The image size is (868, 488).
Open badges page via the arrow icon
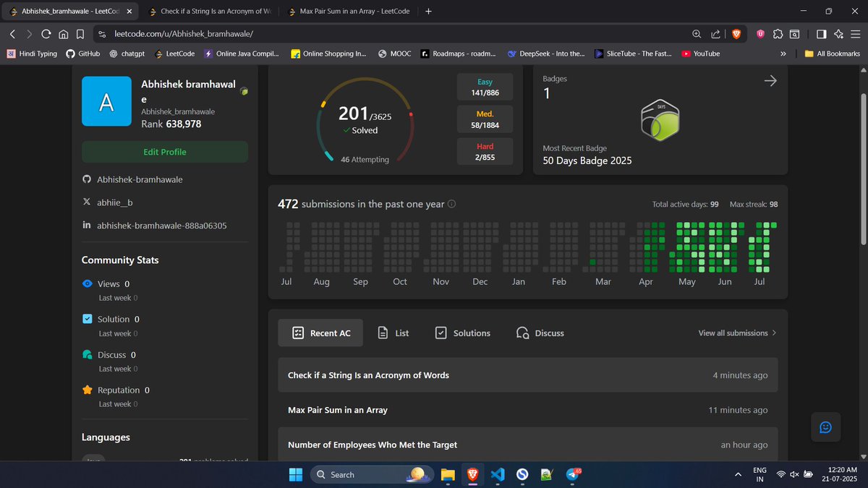tap(770, 81)
